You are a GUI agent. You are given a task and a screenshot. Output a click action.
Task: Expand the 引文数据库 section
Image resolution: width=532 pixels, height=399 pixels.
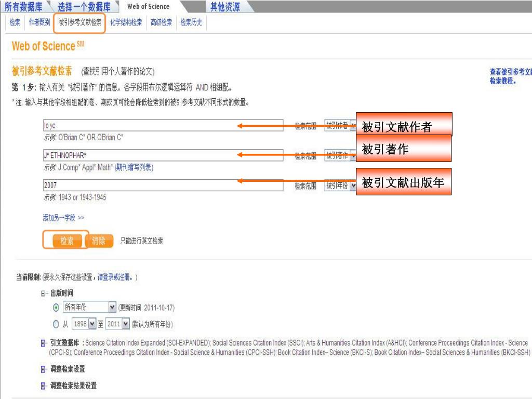(x=43, y=343)
